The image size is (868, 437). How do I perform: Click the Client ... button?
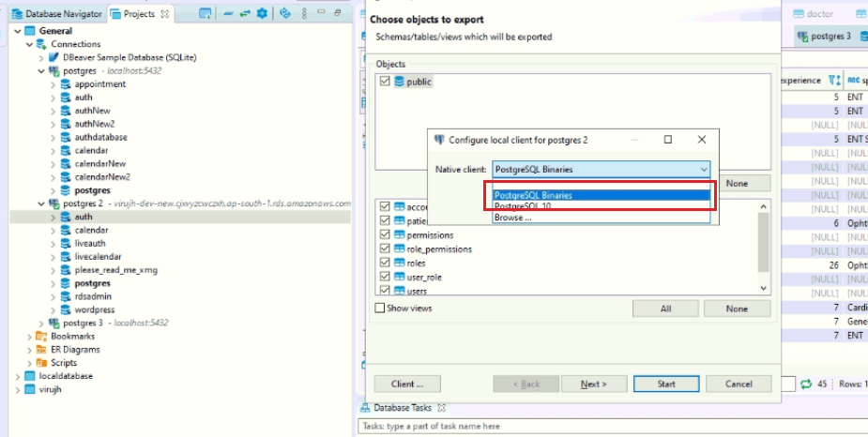coord(407,384)
